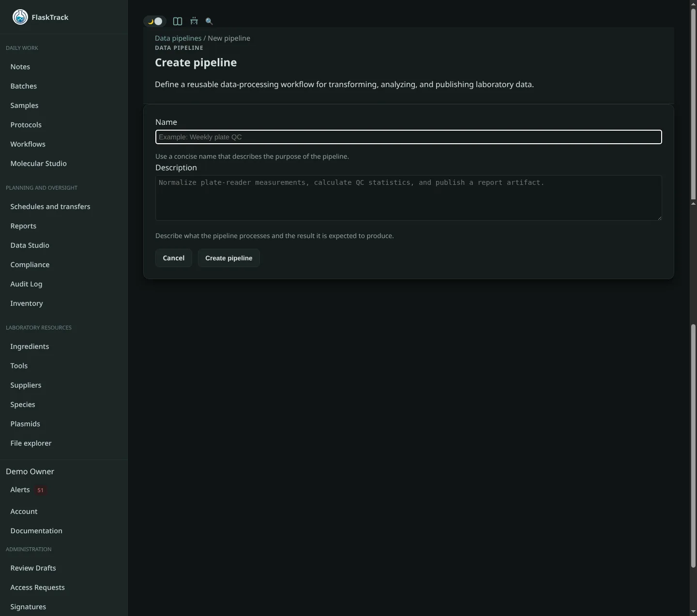
Task: Open Data Studio
Action: pyautogui.click(x=30, y=245)
